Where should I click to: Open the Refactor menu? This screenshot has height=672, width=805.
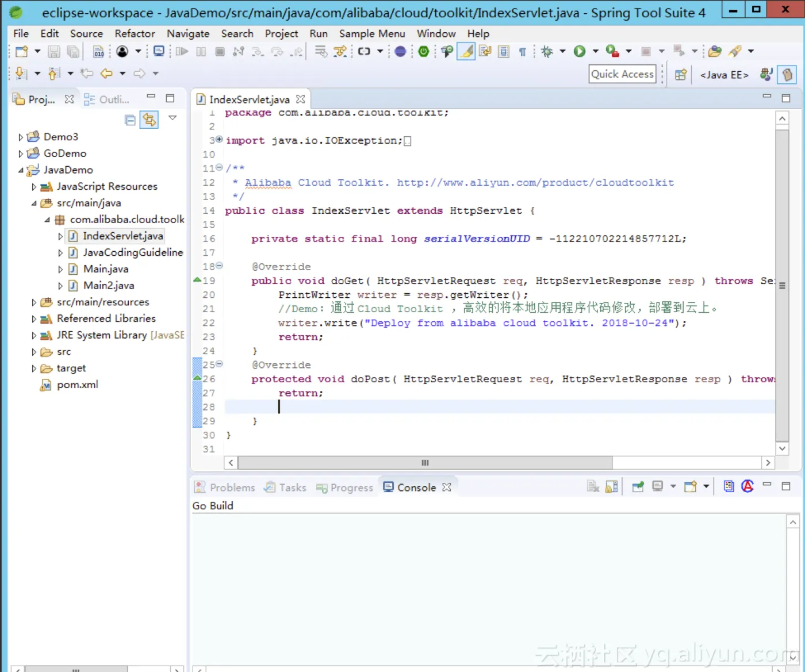(x=135, y=34)
